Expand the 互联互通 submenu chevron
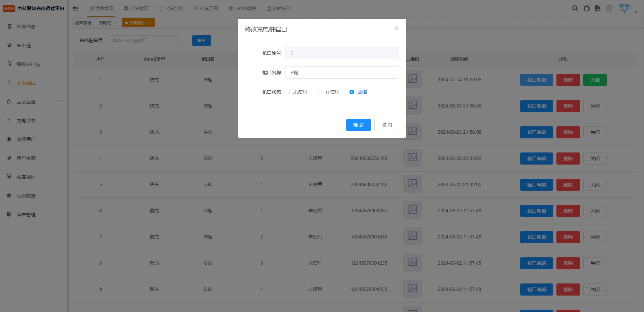The height and width of the screenshot is (312, 644). click(x=58, y=101)
